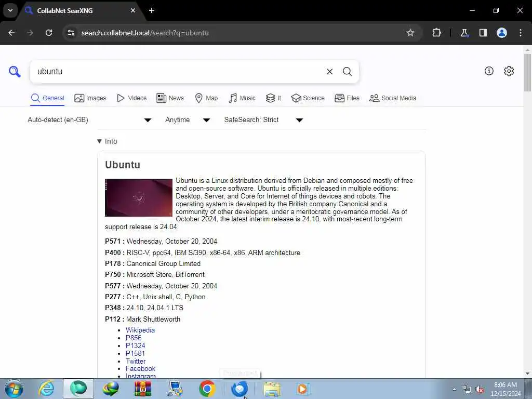
Task: Click the 'Ubuntu' infobox heading
Action: [123, 165]
